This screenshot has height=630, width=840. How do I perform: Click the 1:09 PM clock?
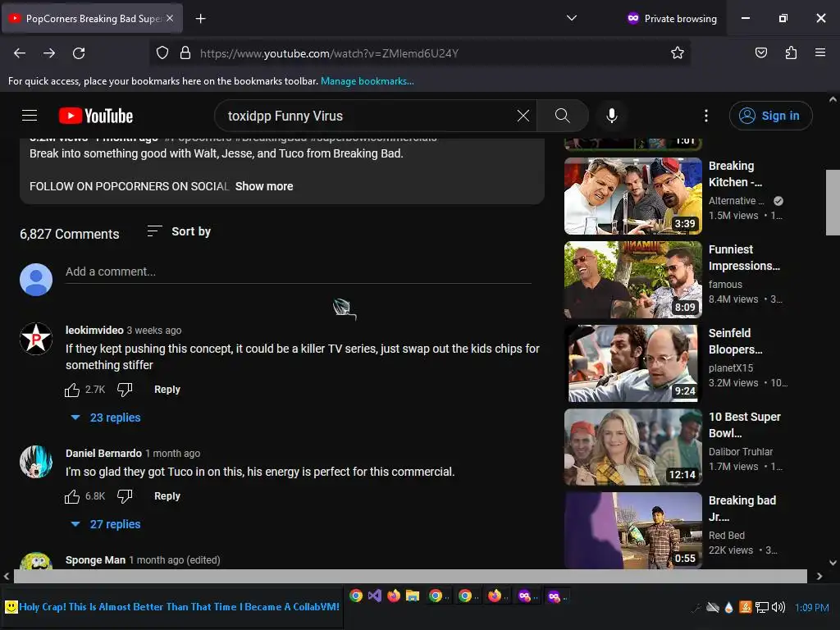[811, 608]
